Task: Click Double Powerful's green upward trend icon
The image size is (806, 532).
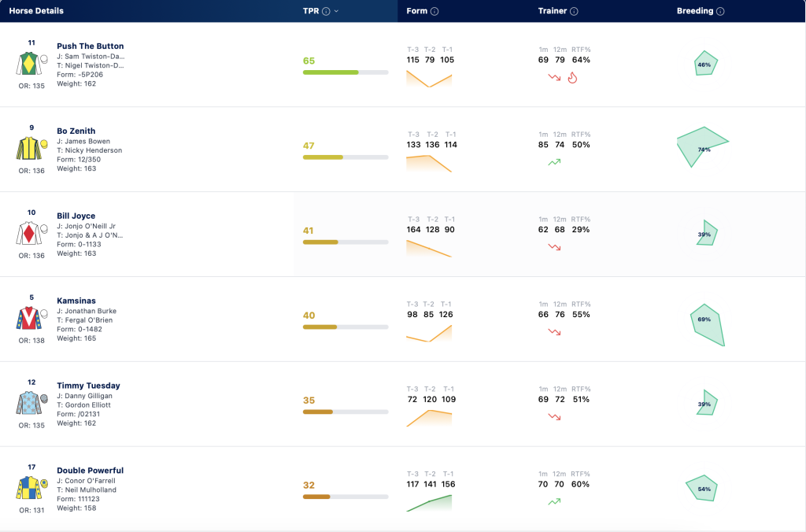Action: (554, 501)
